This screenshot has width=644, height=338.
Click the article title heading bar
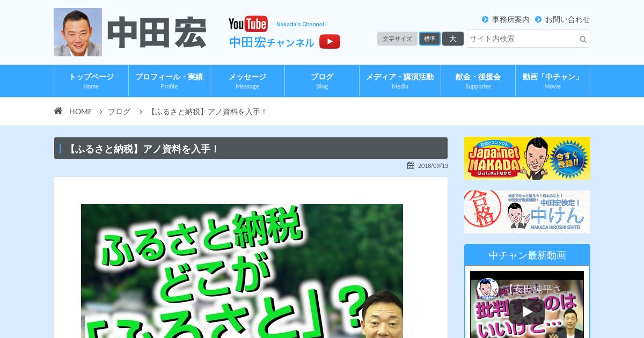(251, 148)
